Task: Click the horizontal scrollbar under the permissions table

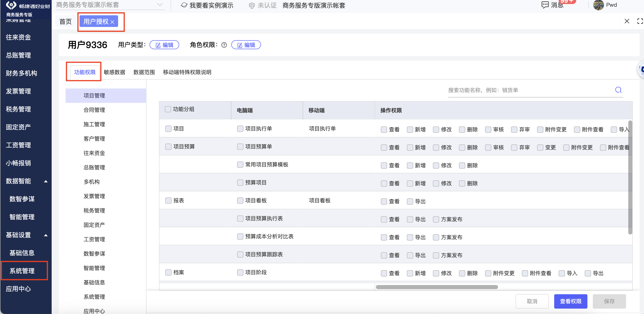Action: (437, 287)
